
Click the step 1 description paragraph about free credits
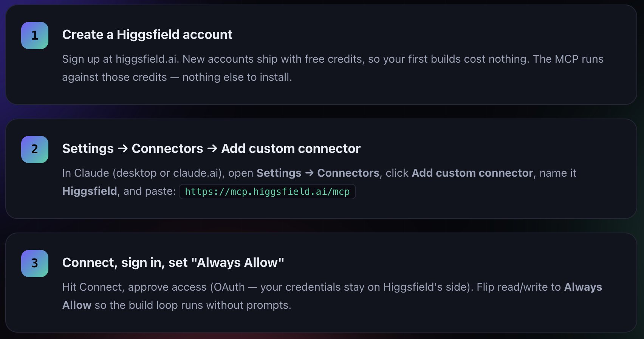[333, 68]
